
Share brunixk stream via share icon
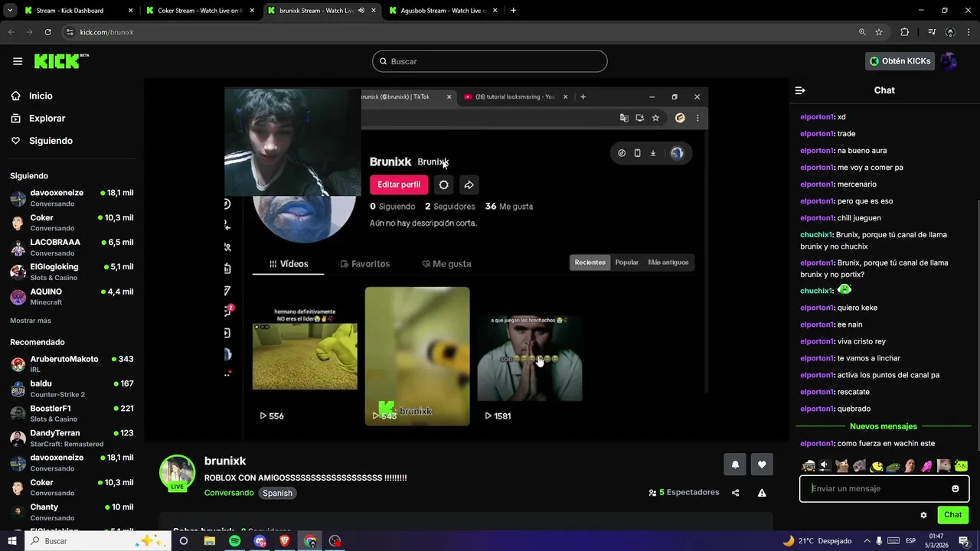tap(736, 493)
